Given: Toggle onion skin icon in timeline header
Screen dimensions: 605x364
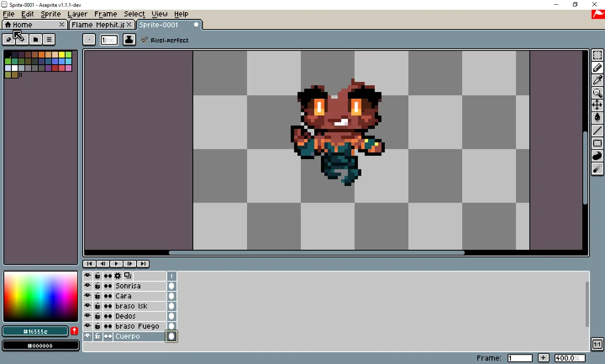Looking at the screenshot, I should point(128,276).
